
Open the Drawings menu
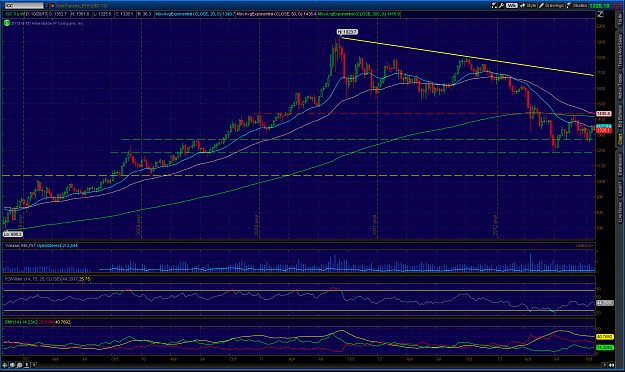pos(551,6)
